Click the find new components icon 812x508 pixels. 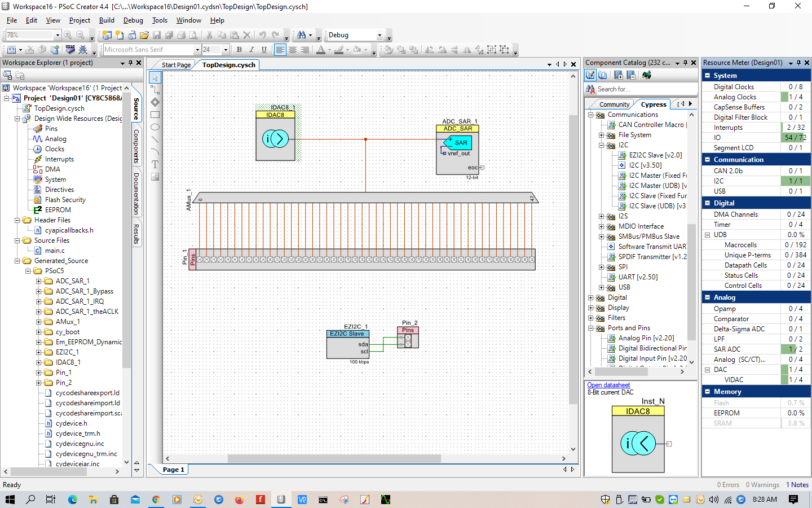[647, 75]
